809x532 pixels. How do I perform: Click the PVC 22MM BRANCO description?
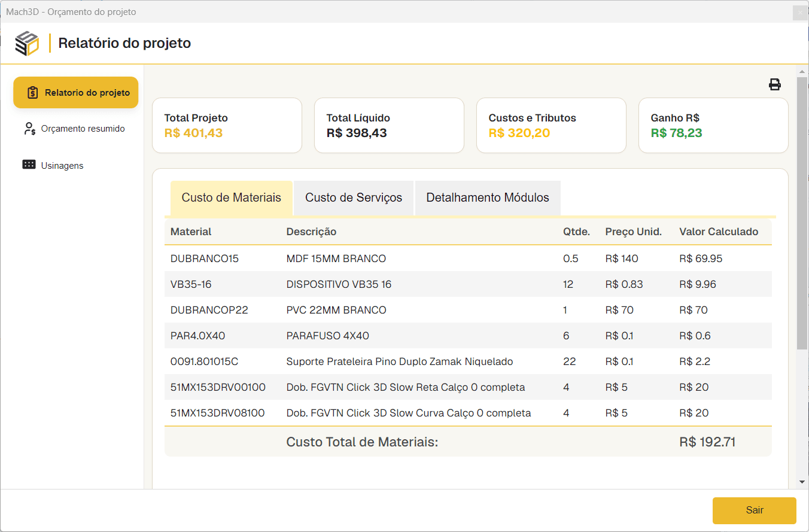click(x=336, y=310)
